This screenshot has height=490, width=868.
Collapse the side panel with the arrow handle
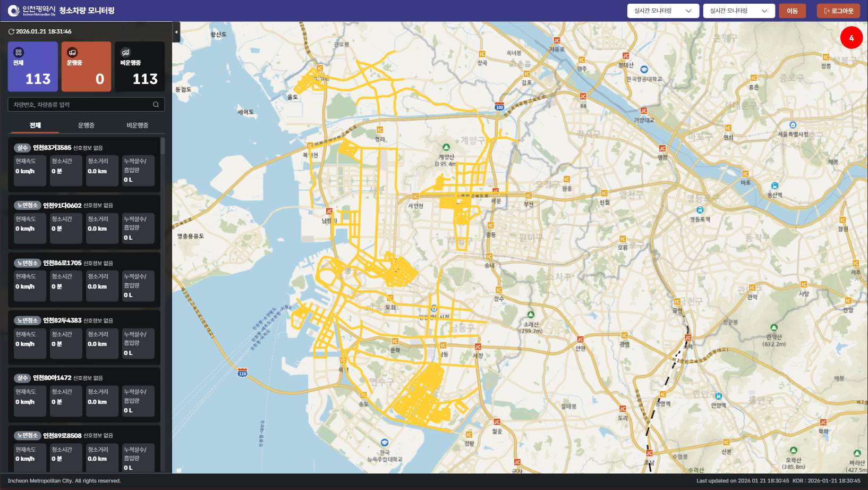click(x=176, y=32)
